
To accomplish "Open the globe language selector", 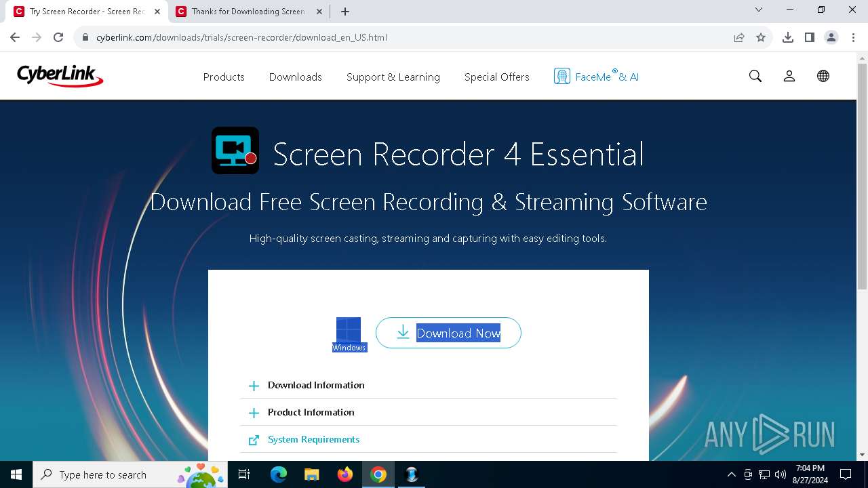I will click(x=823, y=77).
